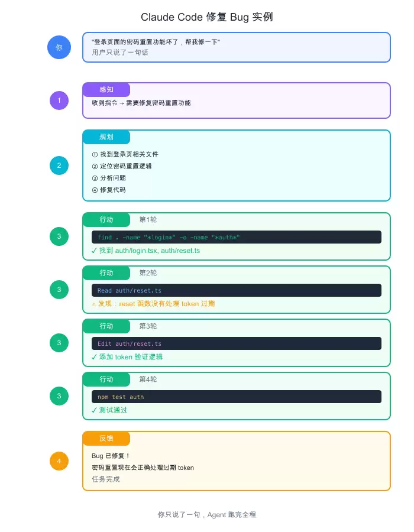Click the purple step 1 circle
Screen dimensions: 414x532
59,100
